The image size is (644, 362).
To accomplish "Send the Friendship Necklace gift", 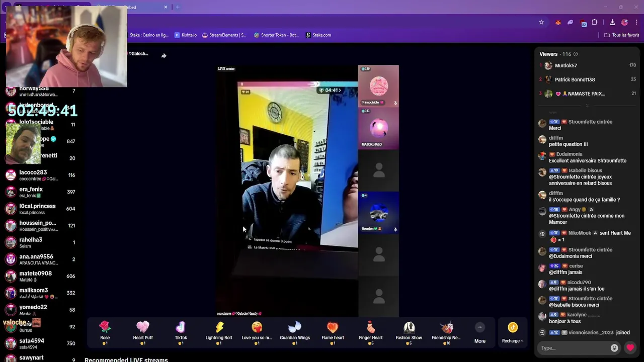I will coord(446,333).
